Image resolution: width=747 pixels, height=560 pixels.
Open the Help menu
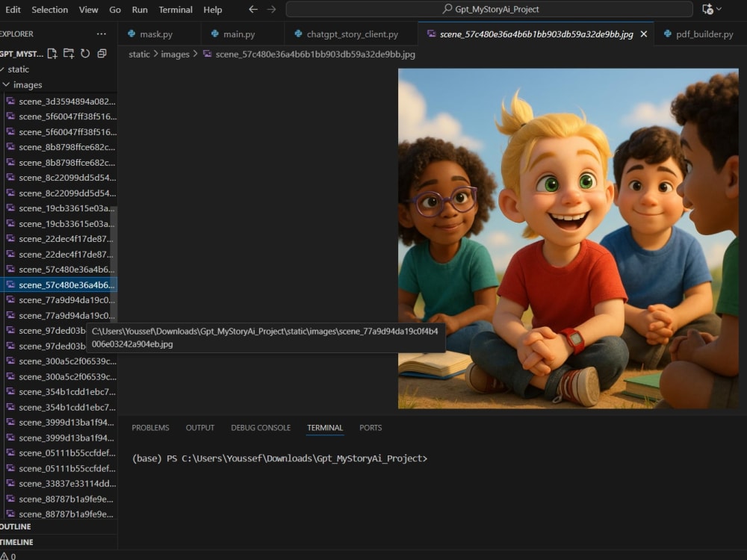[212, 10]
